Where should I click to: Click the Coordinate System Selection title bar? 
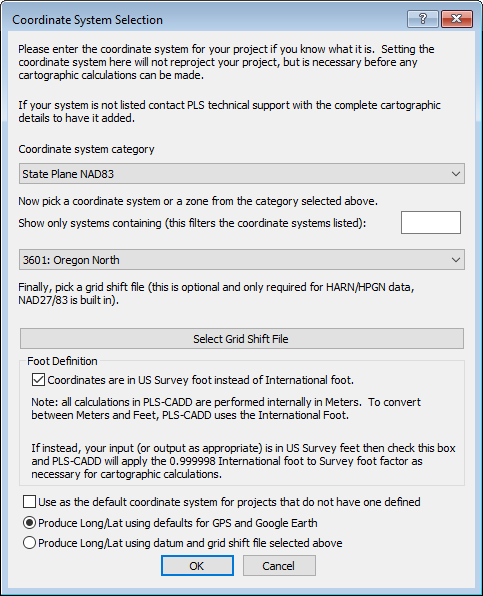click(205, 19)
